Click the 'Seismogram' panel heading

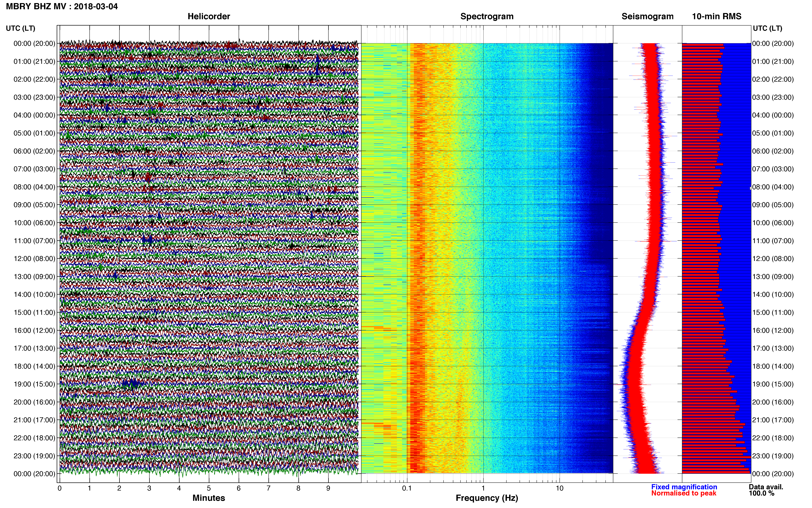[x=648, y=16]
